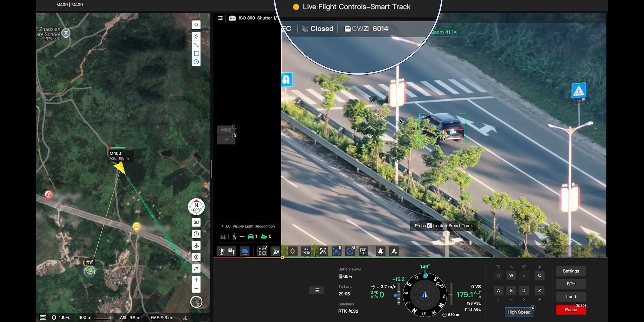Zoom out on the map
Viewport: 644px width, 322px height.
click(x=196, y=289)
